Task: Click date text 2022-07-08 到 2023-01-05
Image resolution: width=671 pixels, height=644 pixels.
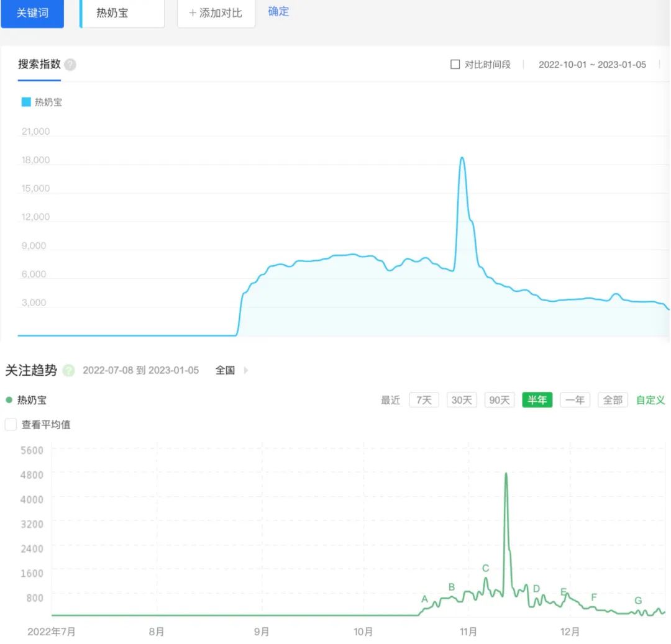Action: pyautogui.click(x=141, y=370)
